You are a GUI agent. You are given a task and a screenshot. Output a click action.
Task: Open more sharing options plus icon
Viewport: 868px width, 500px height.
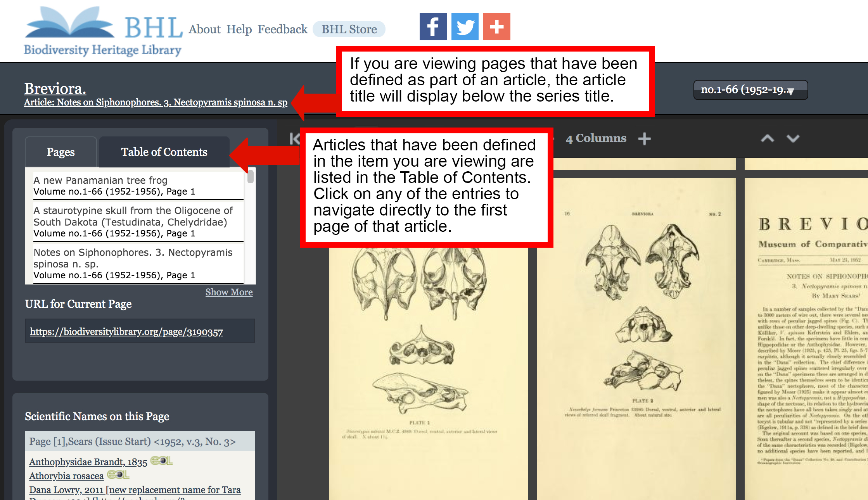click(496, 27)
